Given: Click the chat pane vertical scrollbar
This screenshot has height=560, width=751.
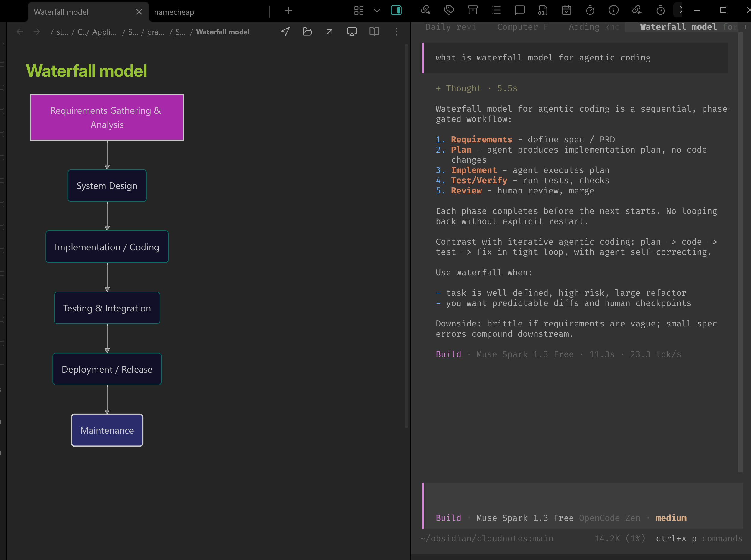Looking at the screenshot, I should pyautogui.click(x=740, y=252).
